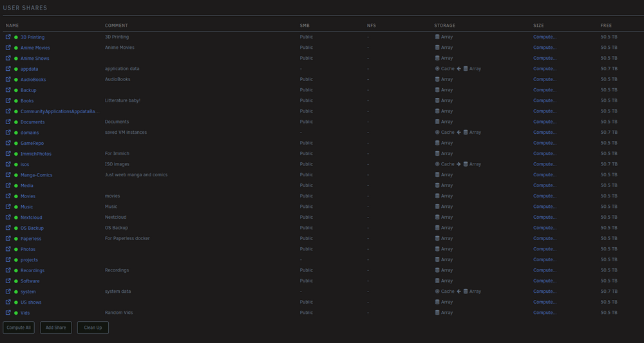Click the browse icon beside appdata
The height and width of the screenshot is (343, 644).
8,69
